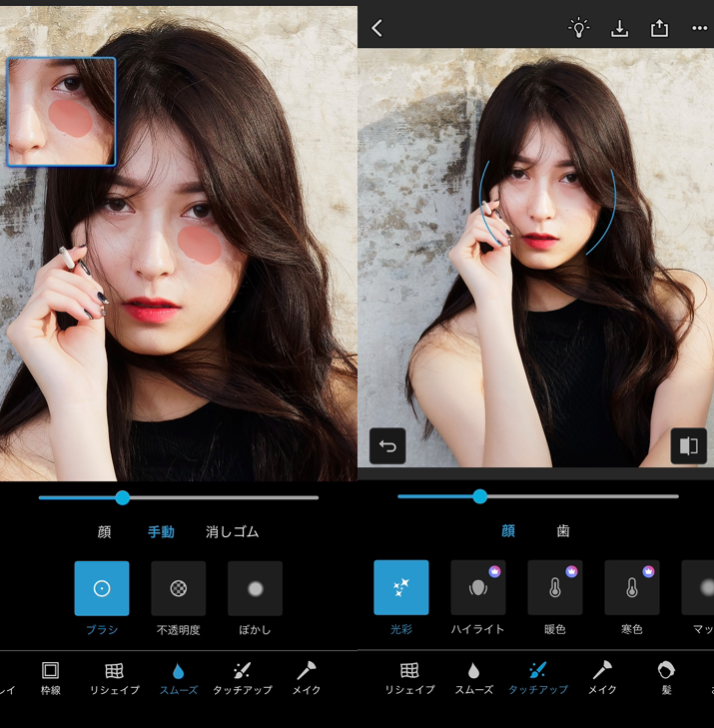Click the right screen intensity slider handle
714x728 pixels.
[480, 496]
